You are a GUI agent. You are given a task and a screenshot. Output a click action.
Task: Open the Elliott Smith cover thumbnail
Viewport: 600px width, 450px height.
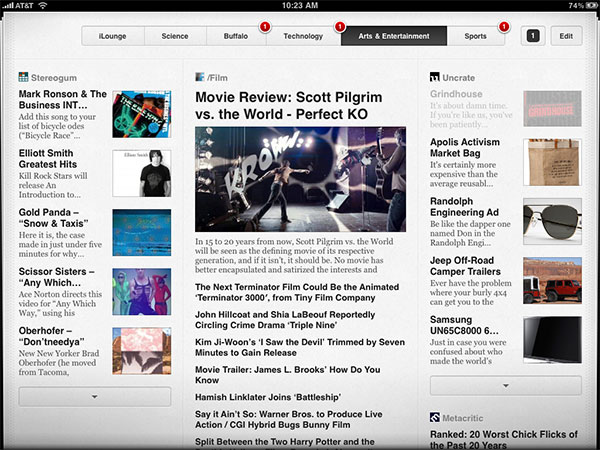(x=142, y=173)
